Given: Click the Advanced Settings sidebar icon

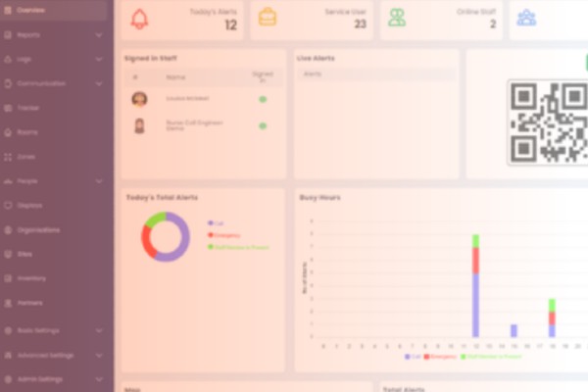Looking at the screenshot, I should (8, 355).
